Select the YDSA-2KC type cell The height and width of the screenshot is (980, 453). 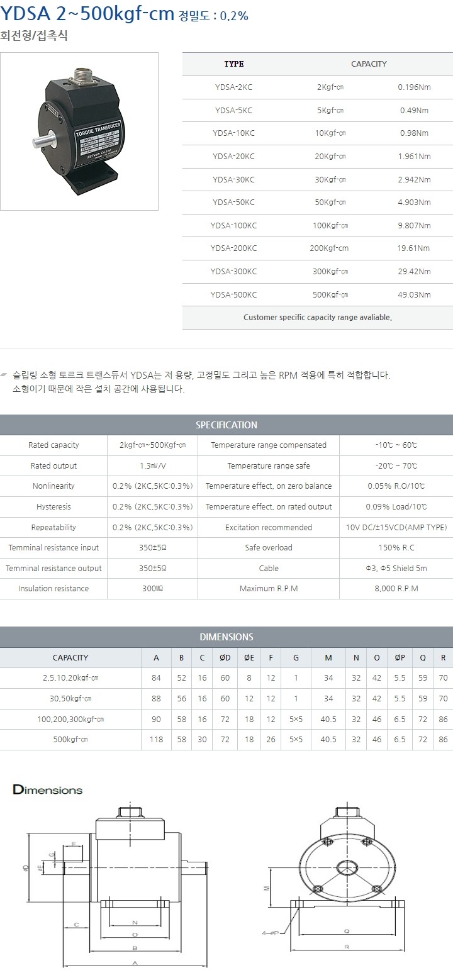pos(233,87)
